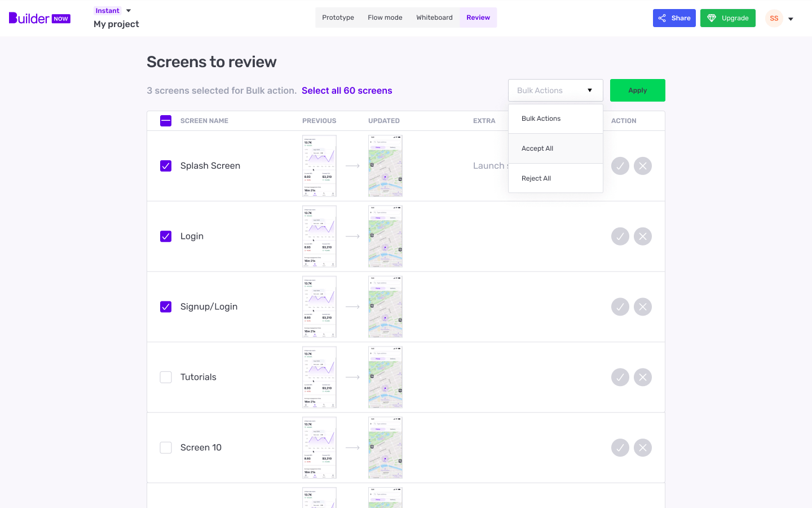
Task: Accept the Splash Screen change
Action: pos(620,166)
